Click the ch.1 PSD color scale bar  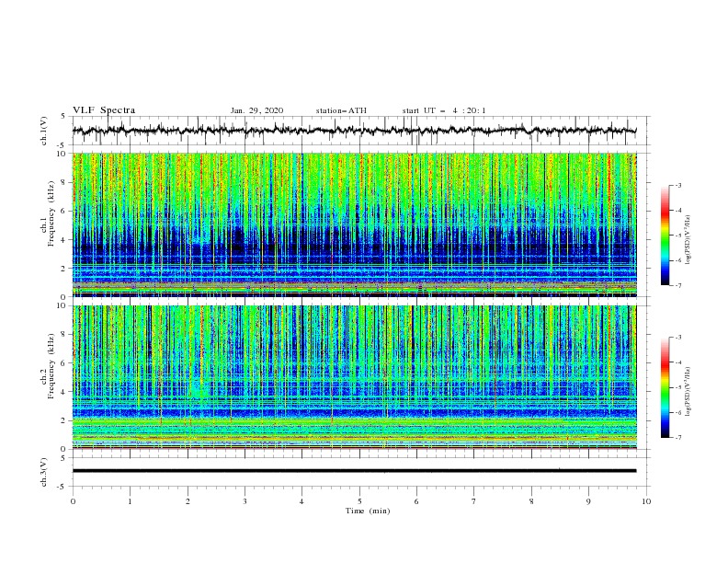point(665,236)
